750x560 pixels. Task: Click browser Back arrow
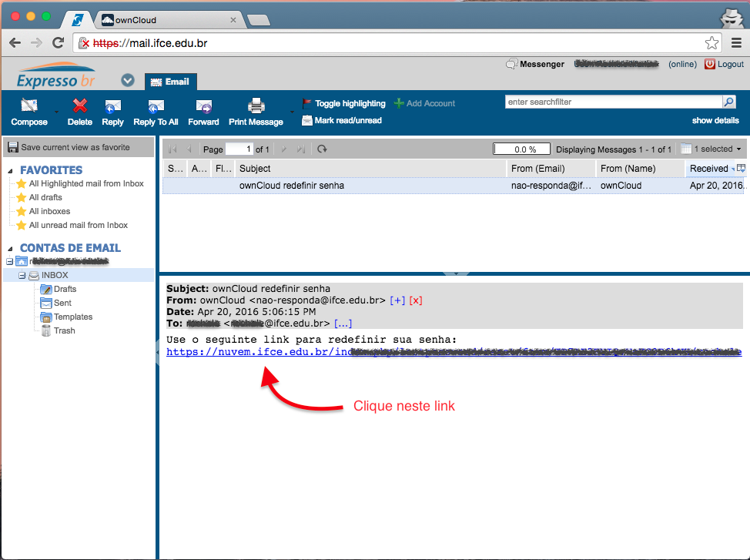pyautogui.click(x=15, y=43)
